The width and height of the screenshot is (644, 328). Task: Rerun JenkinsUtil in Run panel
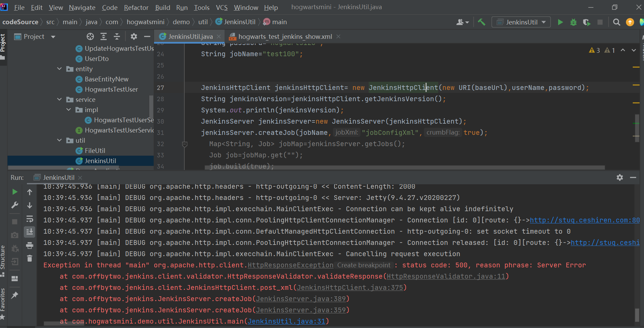click(15, 192)
